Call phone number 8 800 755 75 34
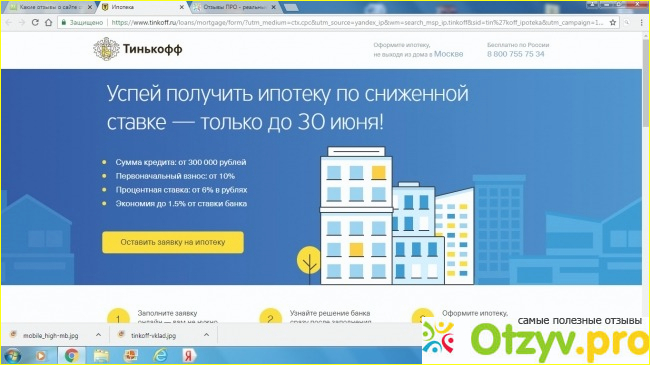 click(516, 54)
